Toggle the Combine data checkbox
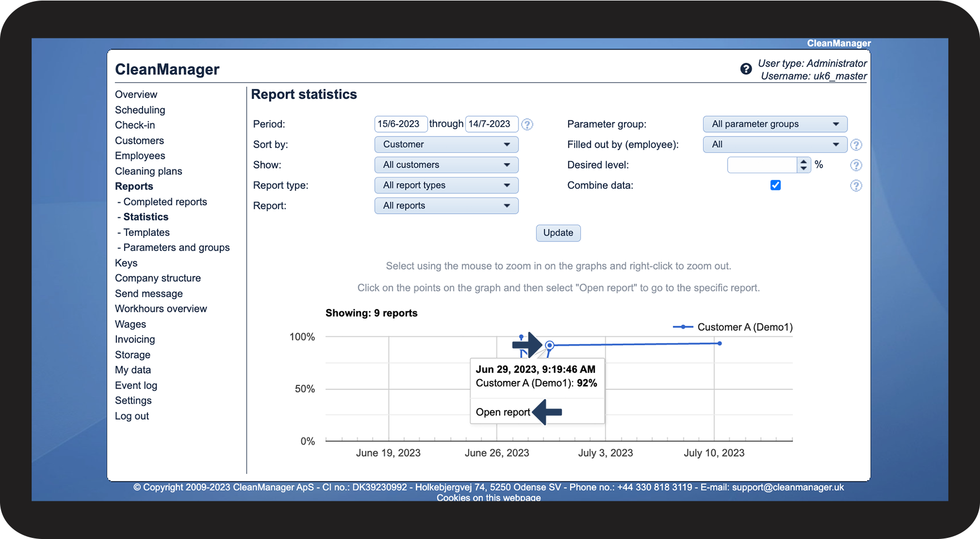This screenshot has height=539, width=980. [x=775, y=185]
